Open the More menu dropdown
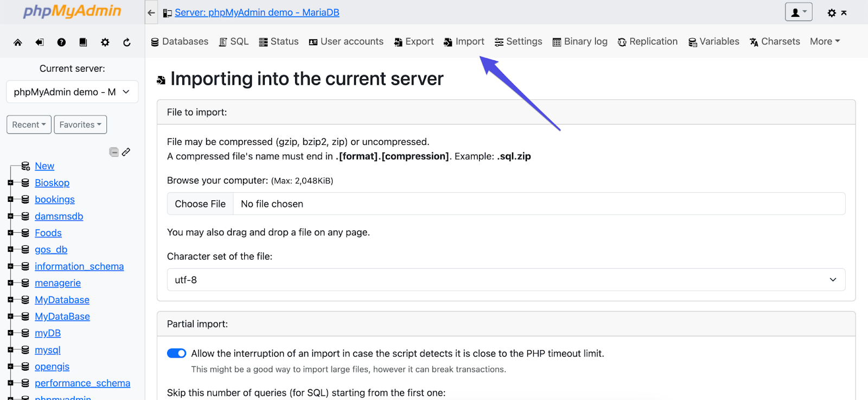Viewport: 868px width, 400px height. (x=825, y=41)
